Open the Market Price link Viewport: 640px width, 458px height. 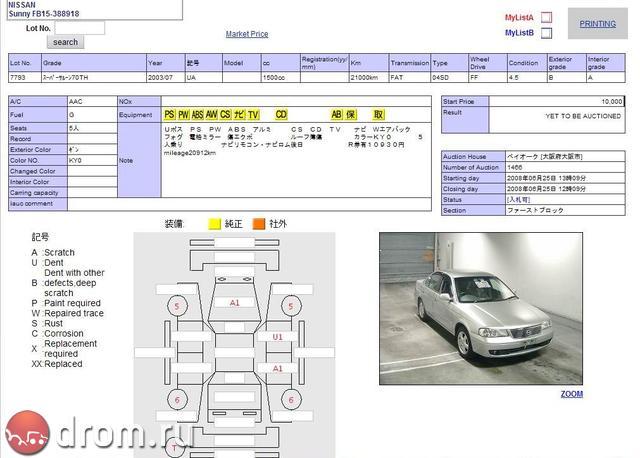(247, 34)
